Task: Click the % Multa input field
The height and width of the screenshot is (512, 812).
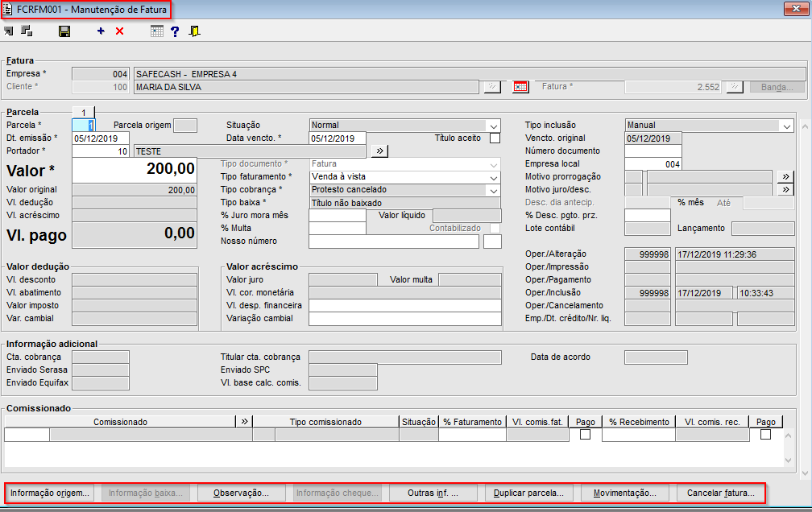Action: pos(338,229)
